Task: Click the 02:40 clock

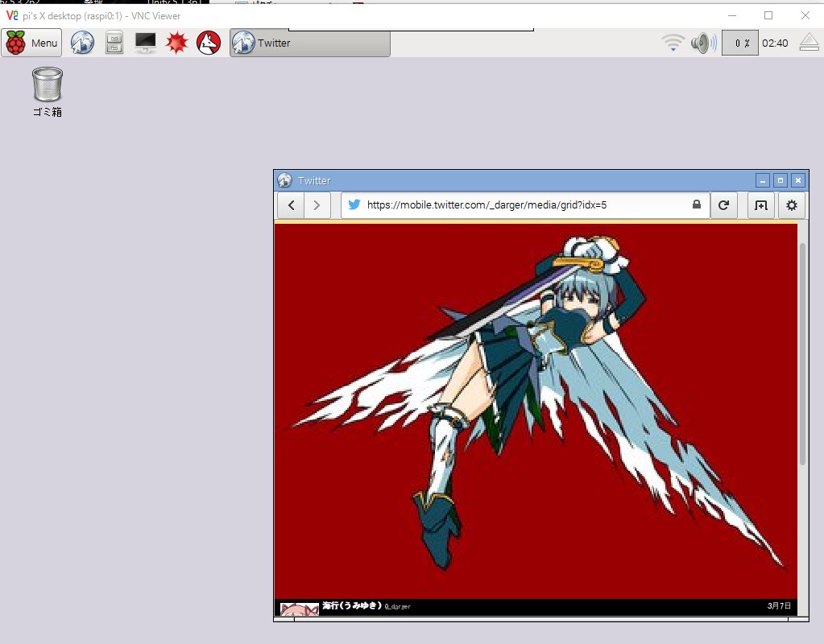Action: click(775, 43)
